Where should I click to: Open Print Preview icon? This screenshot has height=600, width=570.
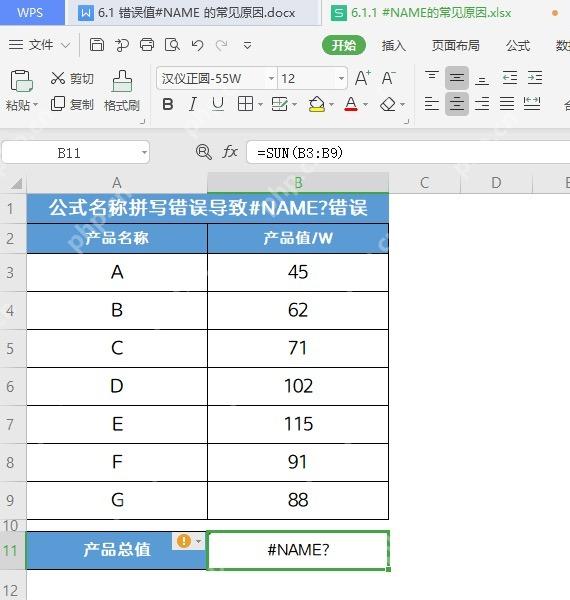[x=172, y=45]
